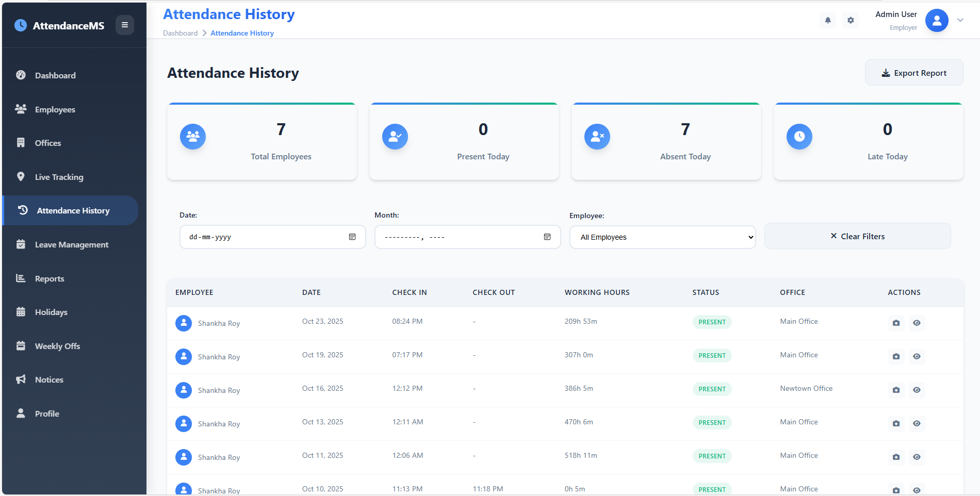Select Reports in the sidebar
Screen dimensions: 980x496
pyautogui.click(x=49, y=278)
